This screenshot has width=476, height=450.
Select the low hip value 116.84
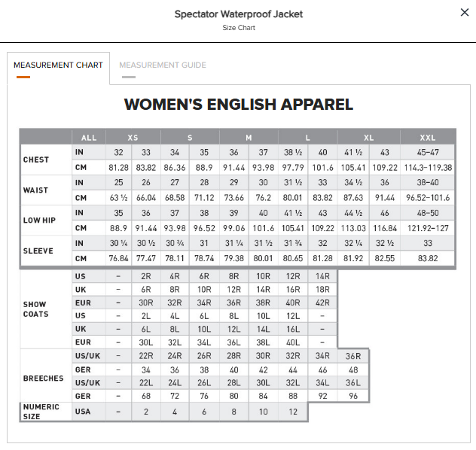coord(385,228)
